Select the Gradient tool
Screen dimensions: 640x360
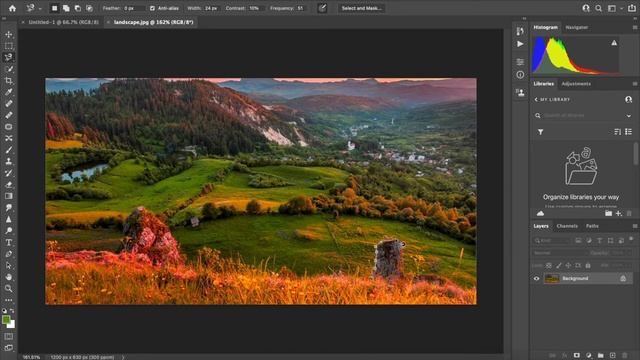tap(9, 196)
